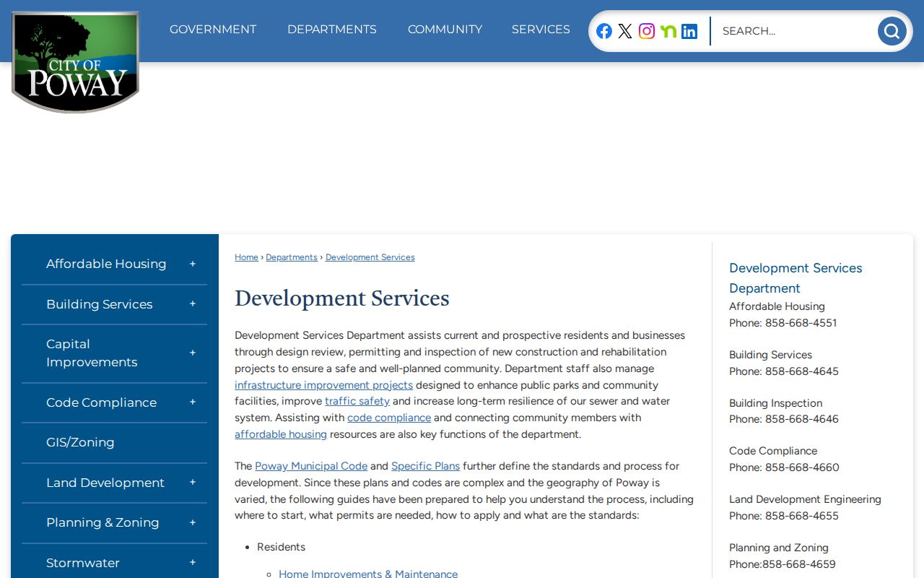Open the Services menu
Image resolution: width=924 pixels, height=578 pixels.
click(x=541, y=30)
